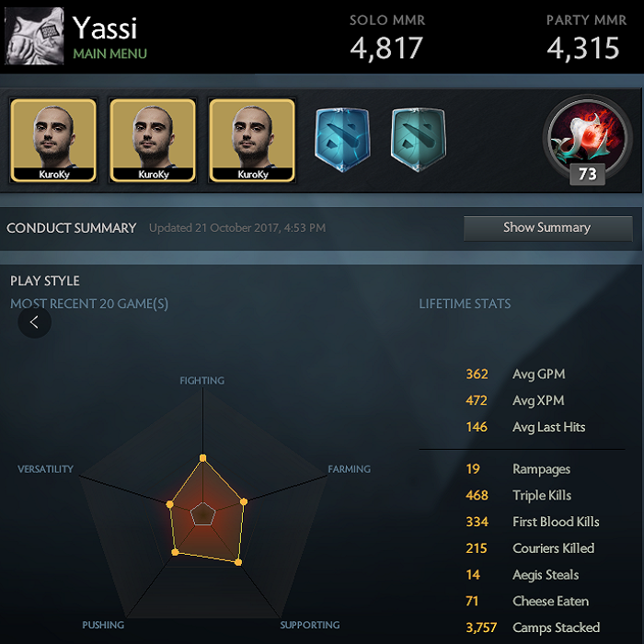This screenshot has height=644, width=644.
Task: Click the Versatility point on radar chart
Action: click(x=169, y=504)
